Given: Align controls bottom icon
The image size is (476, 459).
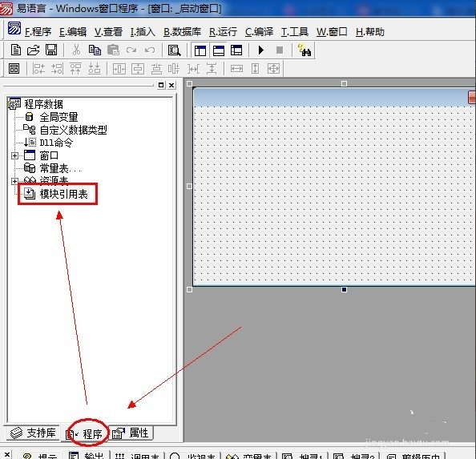Looking at the screenshot, I should [95, 69].
